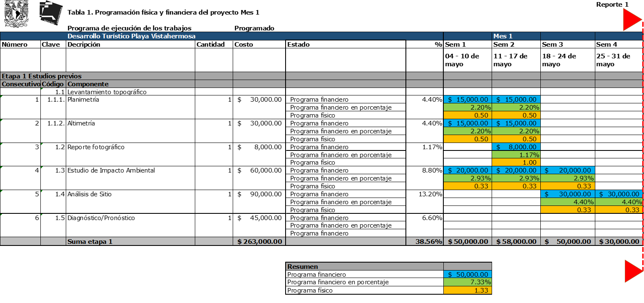Select the blue $8,000.00 Reporte fotográfico cell
Image resolution: width=644 pixels, height=303 pixels.
516,147
